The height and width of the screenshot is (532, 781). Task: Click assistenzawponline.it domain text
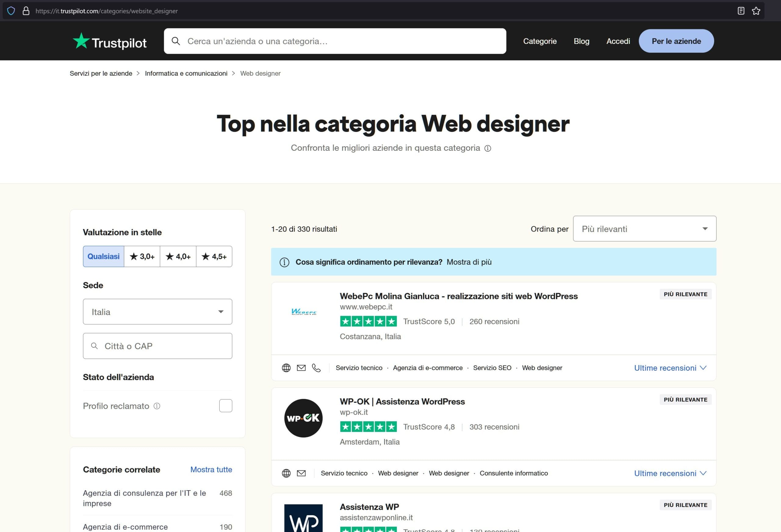click(376, 518)
